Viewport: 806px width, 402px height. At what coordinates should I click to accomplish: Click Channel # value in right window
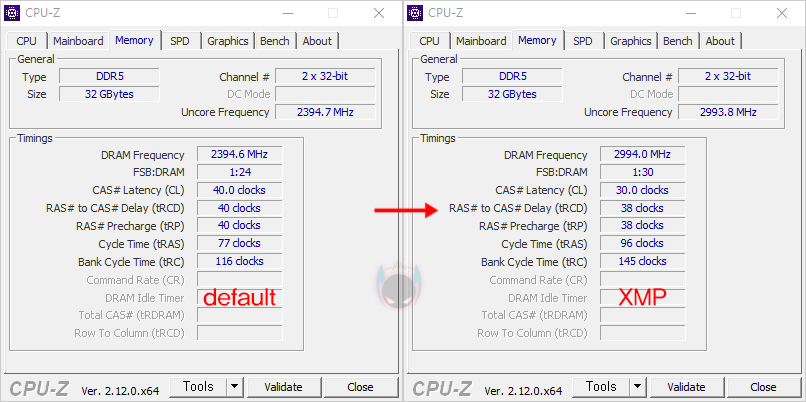pyautogui.click(x=728, y=77)
